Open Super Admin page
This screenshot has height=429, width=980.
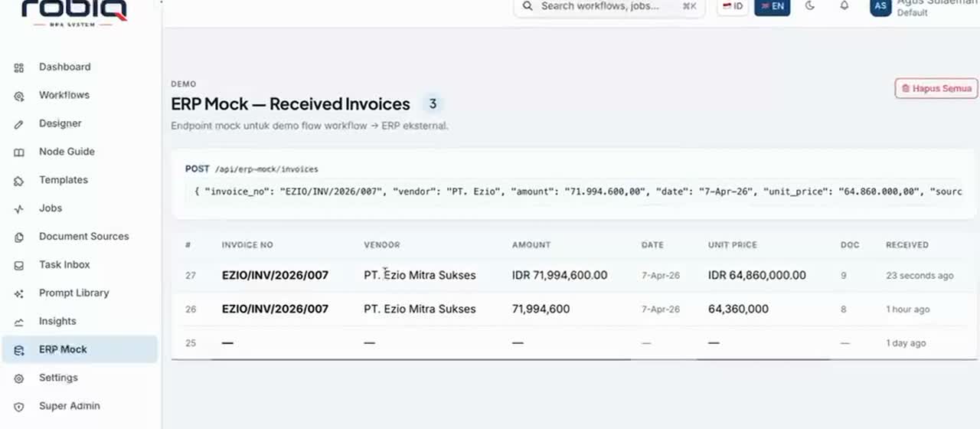[x=70, y=406]
